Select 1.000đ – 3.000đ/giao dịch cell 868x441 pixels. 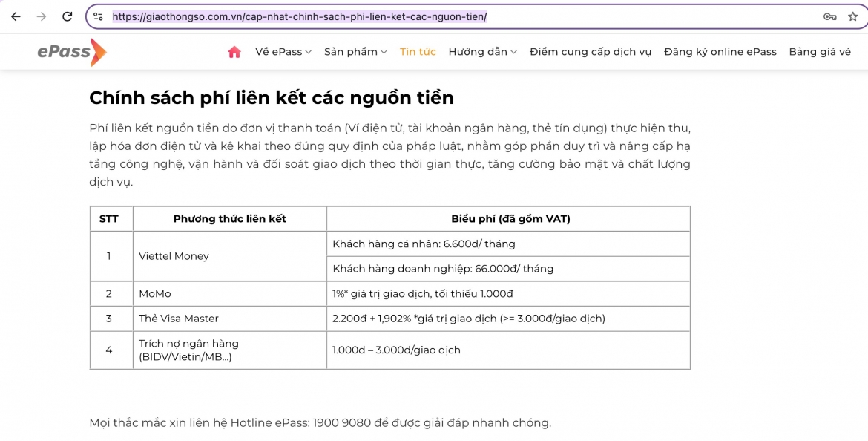[x=509, y=350]
